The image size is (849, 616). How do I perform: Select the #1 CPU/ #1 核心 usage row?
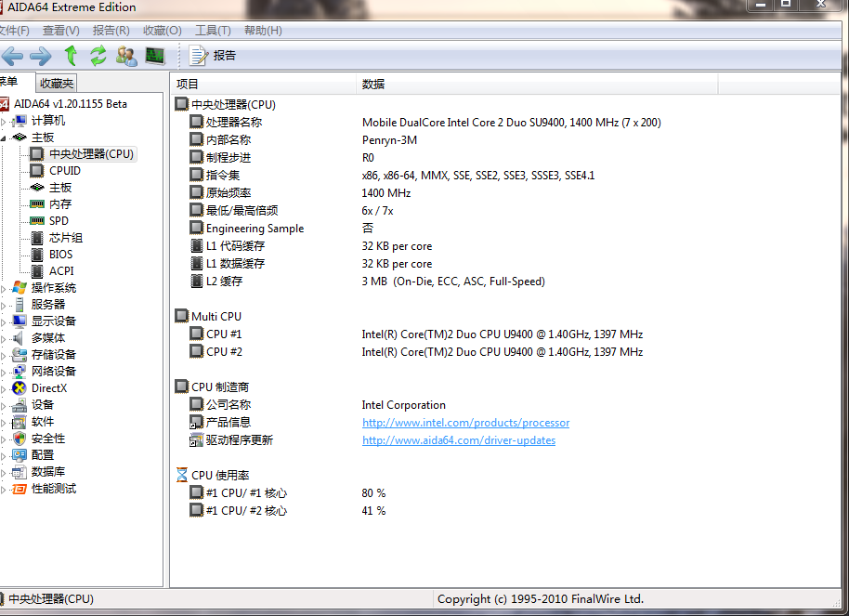coord(288,493)
